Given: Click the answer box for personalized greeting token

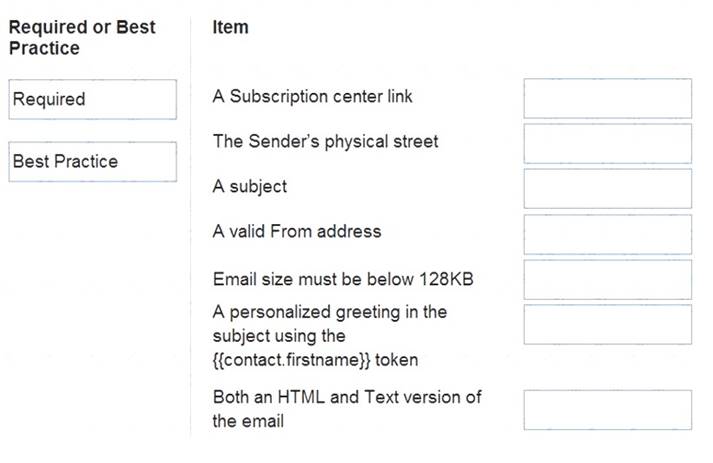Looking at the screenshot, I should tap(608, 324).
